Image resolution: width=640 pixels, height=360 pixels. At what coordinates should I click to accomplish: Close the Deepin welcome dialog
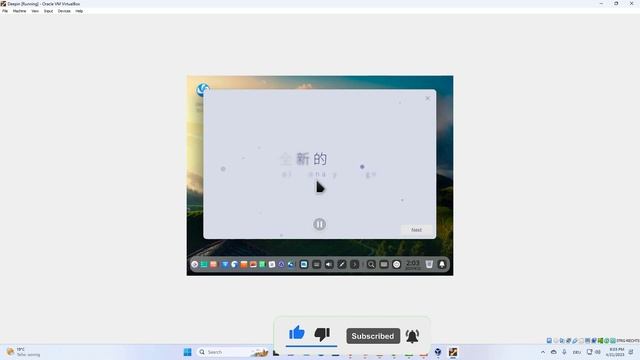click(427, 98)
